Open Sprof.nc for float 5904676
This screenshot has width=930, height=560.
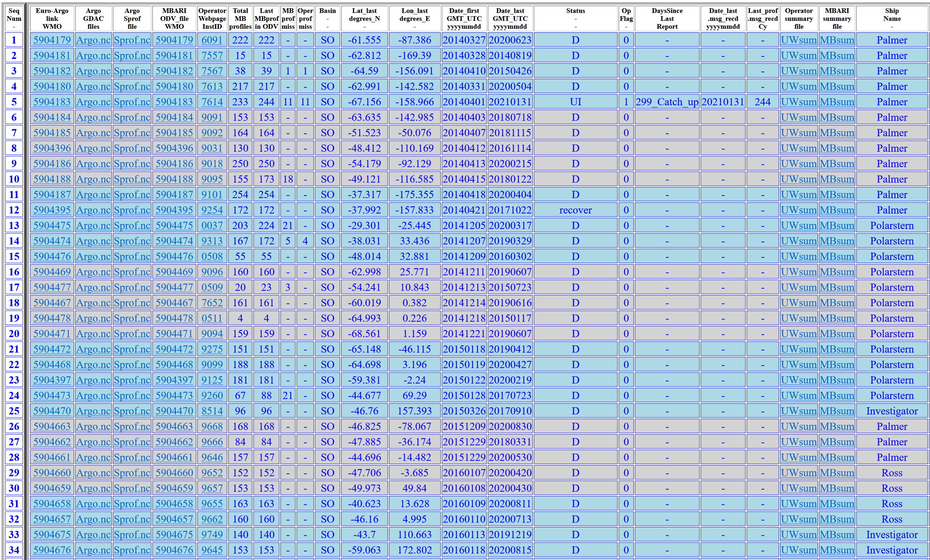pos(132,550)
